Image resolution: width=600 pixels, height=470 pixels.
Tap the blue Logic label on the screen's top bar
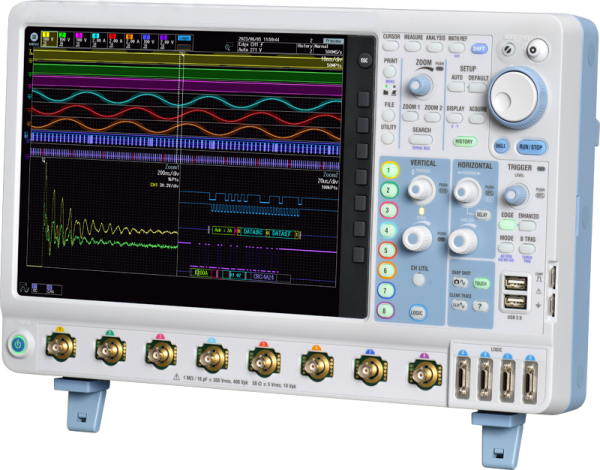[x=184, y=38]
